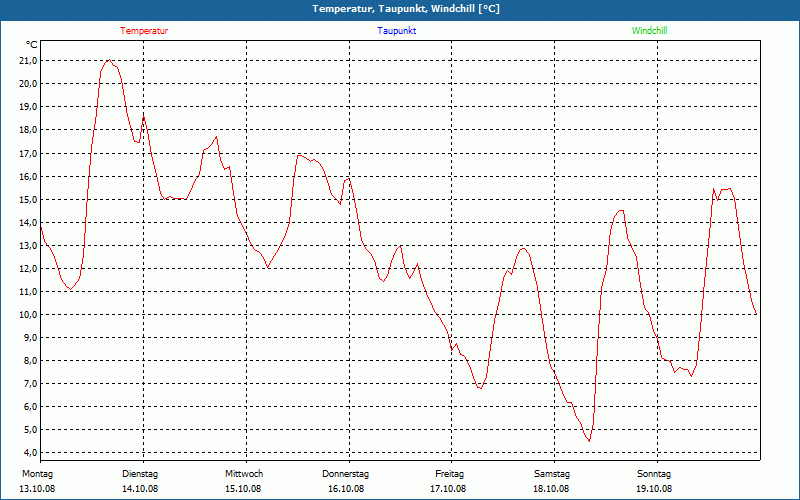Click the 18,0 y-axis value

(29, 130)
